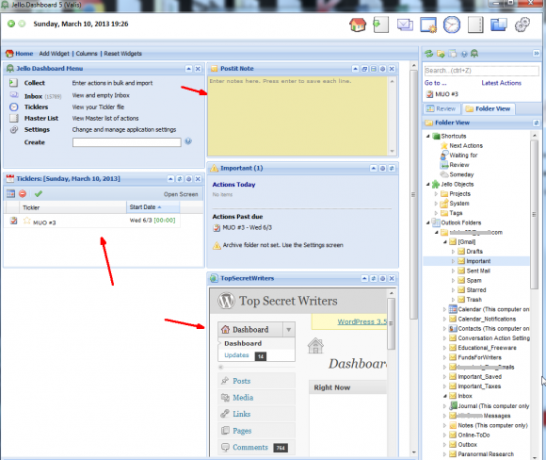The height and width of the screenshot is (460, 546).
Task: Collapse the Important widget with up arrow
Action: click(x=373, y=168)
